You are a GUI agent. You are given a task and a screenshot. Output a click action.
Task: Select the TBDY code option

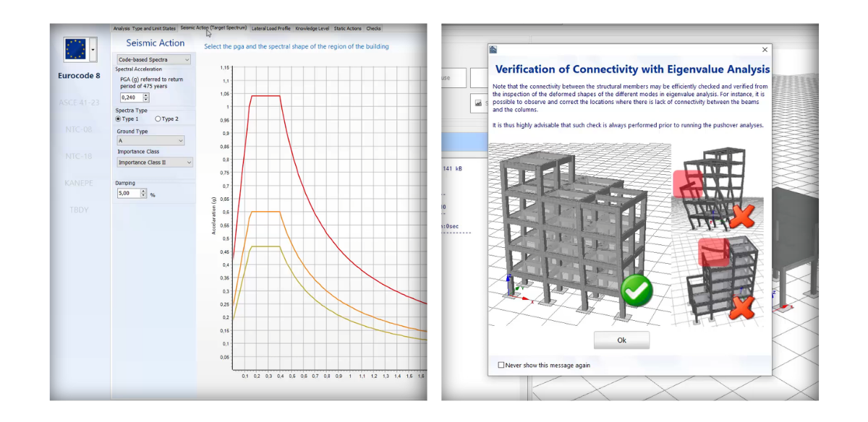(79, 210)
